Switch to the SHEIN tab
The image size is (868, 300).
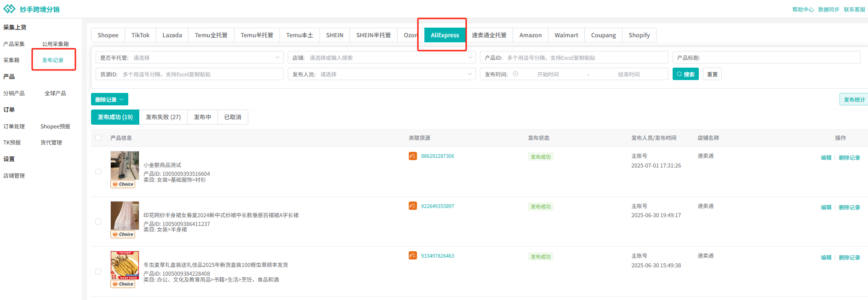(x=335, y=35)
